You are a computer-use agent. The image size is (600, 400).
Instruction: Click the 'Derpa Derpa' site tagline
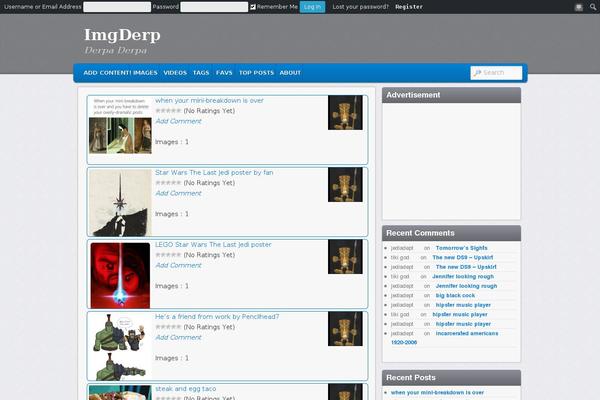point(116,51)
